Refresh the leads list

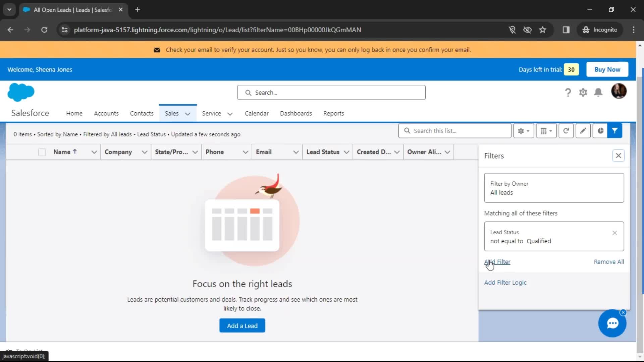click(566, 131)
